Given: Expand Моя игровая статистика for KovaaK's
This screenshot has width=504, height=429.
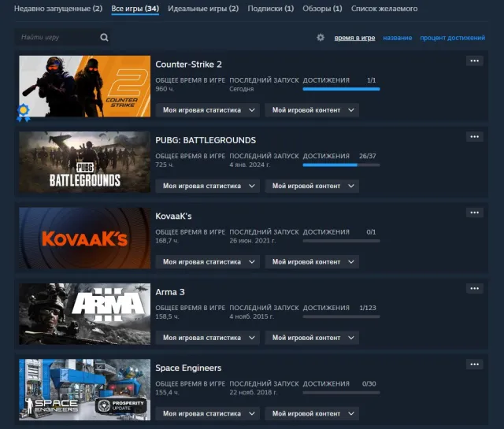Looking at the screenshot, I should click(208, 262).
